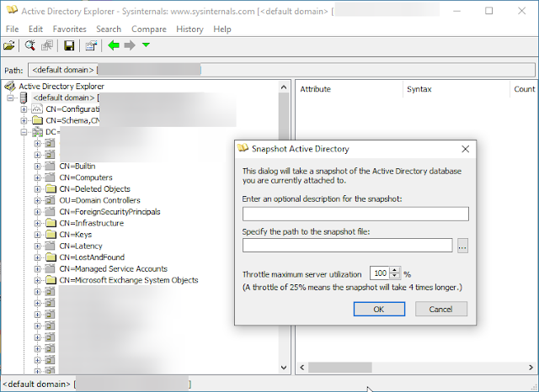Click the browse (...) button for snapshot path
539x392 pixels.
462,246
